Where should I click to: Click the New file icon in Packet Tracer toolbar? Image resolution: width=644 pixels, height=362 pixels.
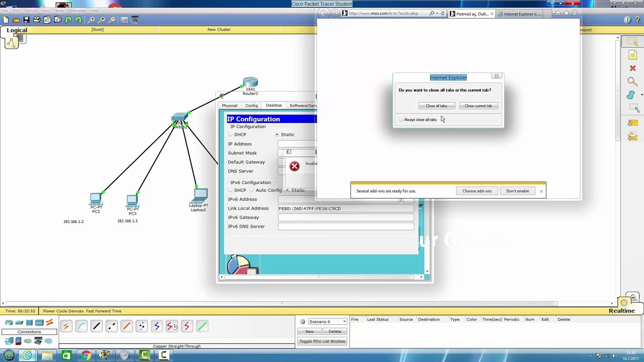click(6, 20)
